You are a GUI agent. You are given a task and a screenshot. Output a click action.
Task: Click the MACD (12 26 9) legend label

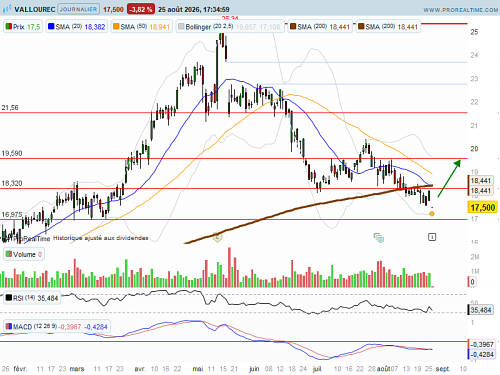pyautogui.click(x=57, y=327)
